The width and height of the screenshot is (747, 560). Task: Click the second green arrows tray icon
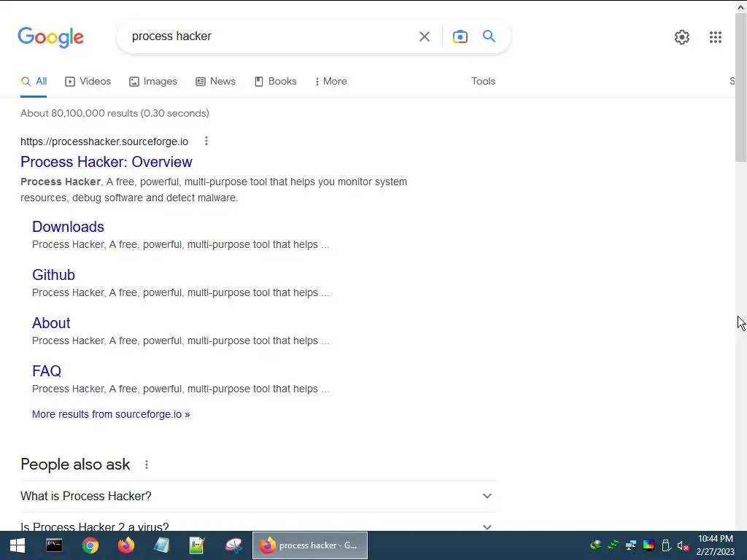tap(613, 545)
